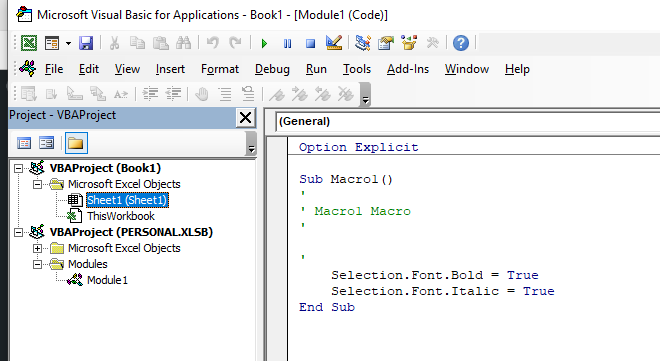Run the macro with the green play icon
The image size is (660, 361).
click(x=264, y=43)
